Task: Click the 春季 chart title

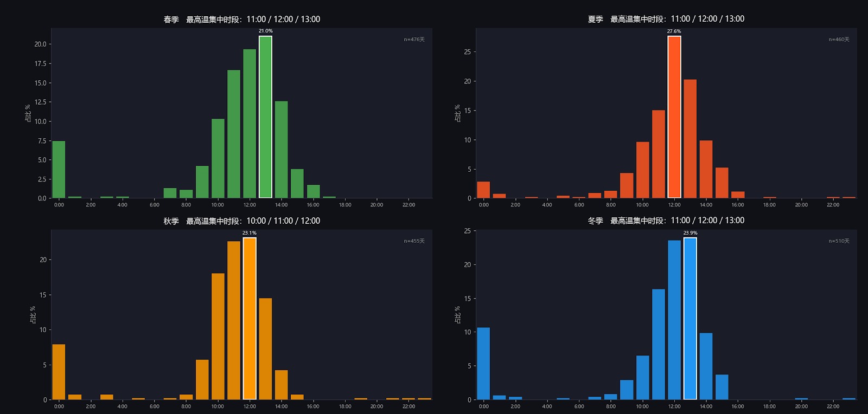Action: [241, 20]
